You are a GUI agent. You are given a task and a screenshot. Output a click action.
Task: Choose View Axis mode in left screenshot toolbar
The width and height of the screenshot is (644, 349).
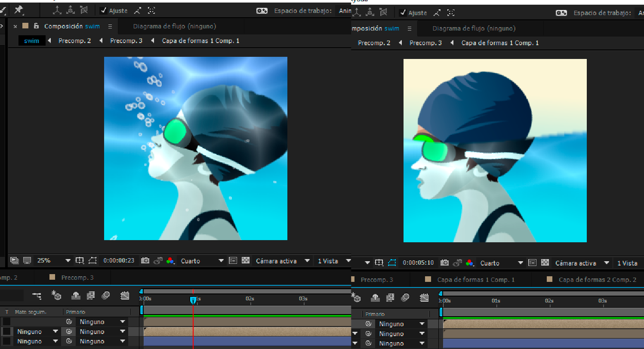click(x=84, y=10)
